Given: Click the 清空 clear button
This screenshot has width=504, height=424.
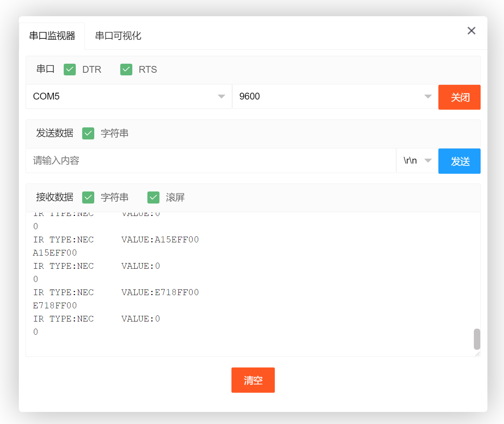Looking at the screenshot, I should coord(253,380).
